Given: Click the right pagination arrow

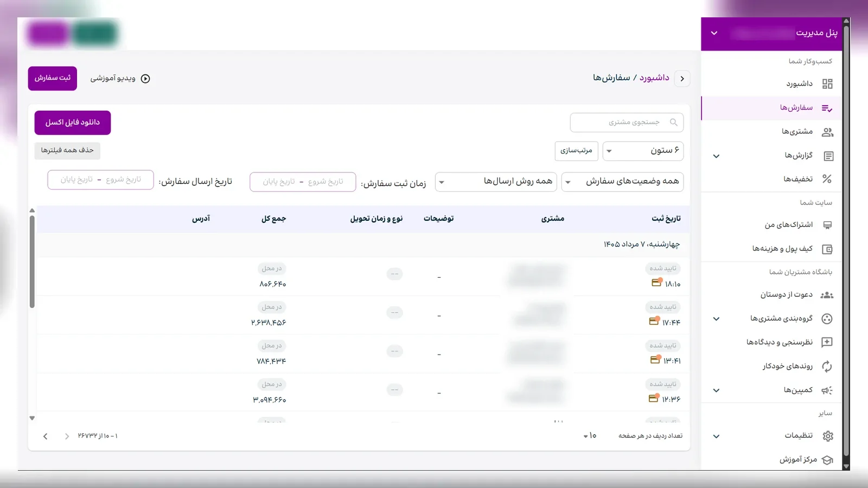Looking at the screenshot, I should tap(67, 436).
